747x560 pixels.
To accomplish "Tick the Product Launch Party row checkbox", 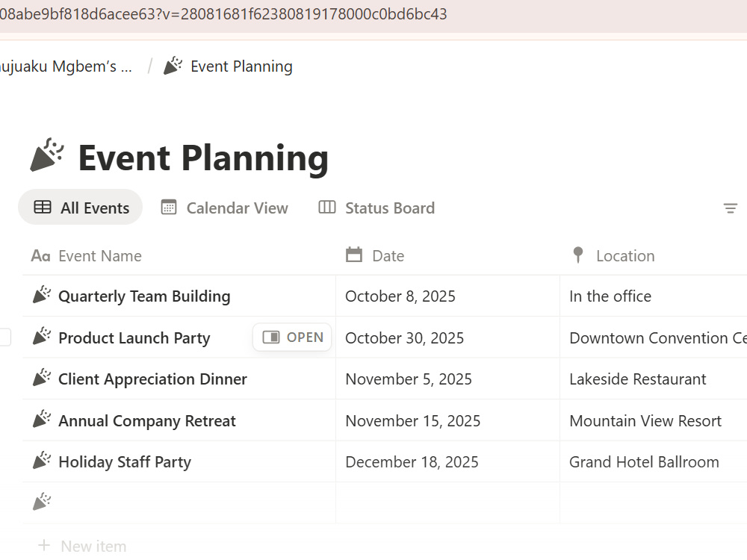I will 4,337.
